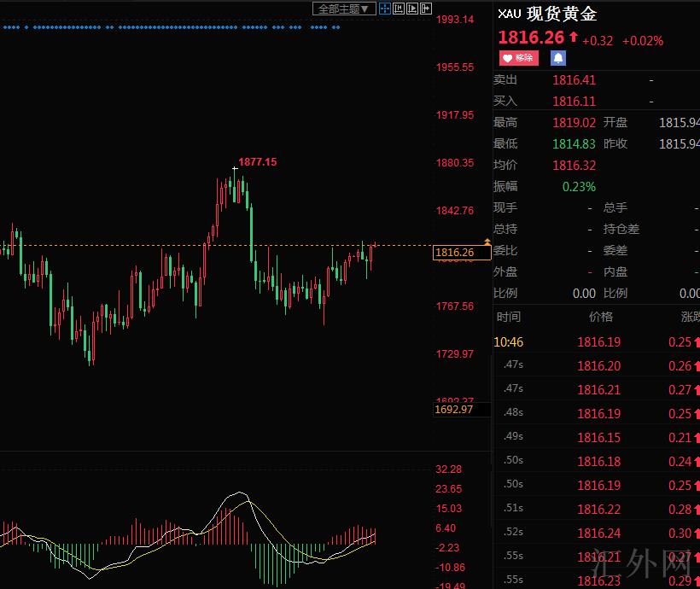Image resolution: width=700 pixels, height=589 pixels.
Task: Click the red up arrow beside price 1816.26
Action: click(573, 38)
